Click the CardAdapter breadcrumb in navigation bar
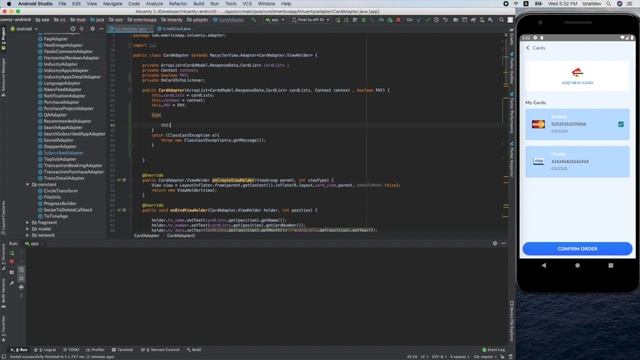The image size is (640, 360). [229, 20]
